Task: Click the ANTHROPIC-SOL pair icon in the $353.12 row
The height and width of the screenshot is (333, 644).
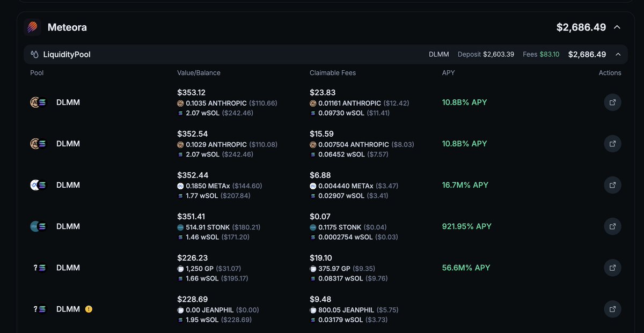Action: tap(39, 102)
